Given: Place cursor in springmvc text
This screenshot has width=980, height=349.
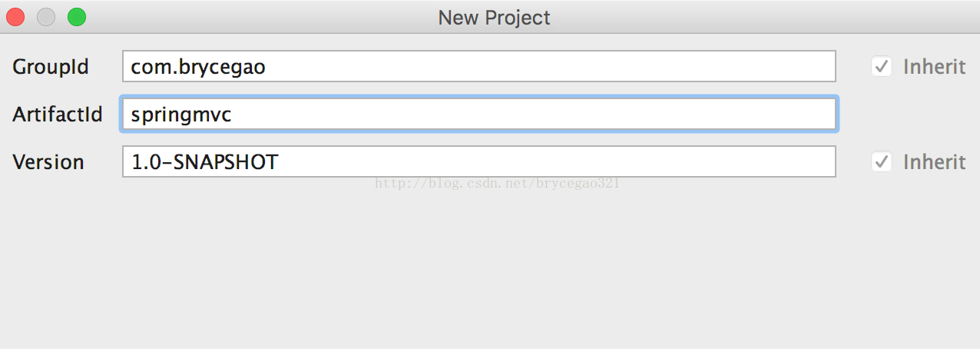Looking at the screenshot, I should tap(181, 115).
